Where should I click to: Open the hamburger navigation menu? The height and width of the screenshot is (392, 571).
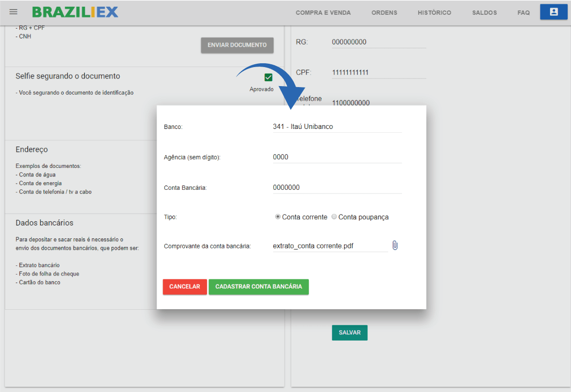point(13,12)
